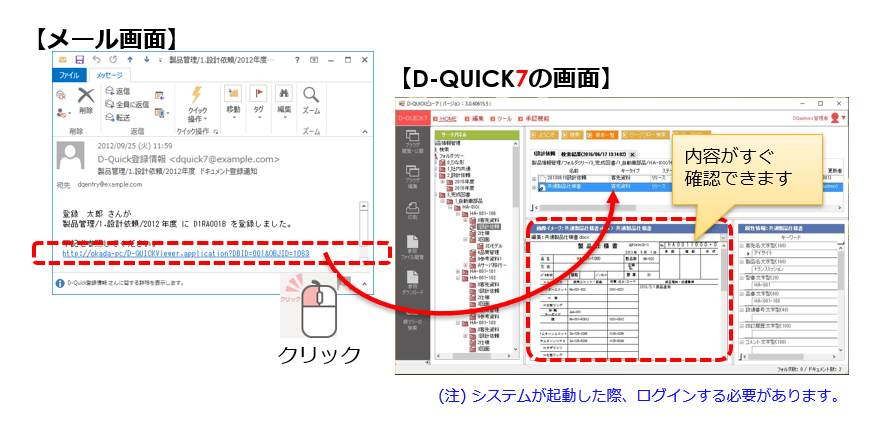
Task: Open the D-QUICKViewer.application hyperlink
Action: click(x=186, y=252)
